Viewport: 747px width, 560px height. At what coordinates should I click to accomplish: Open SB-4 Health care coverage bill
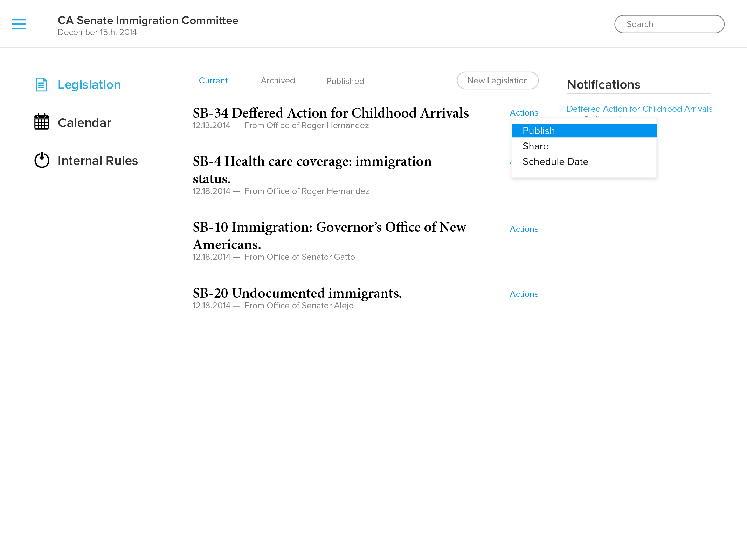312,170
